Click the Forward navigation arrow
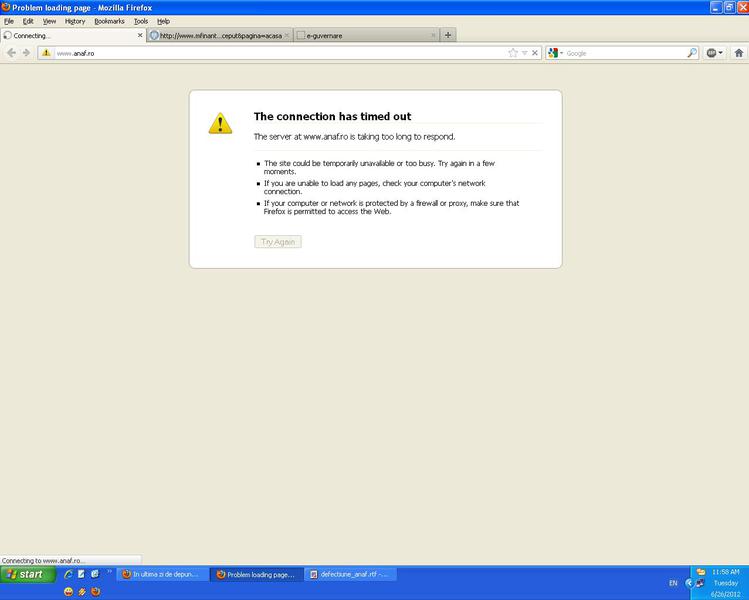The width and height of the screenshot is (749, 600). (25, 53)
